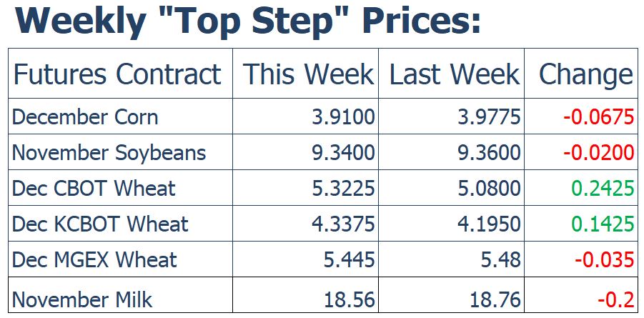Select the green 0.2425 change value

click(x=603, y=188)
